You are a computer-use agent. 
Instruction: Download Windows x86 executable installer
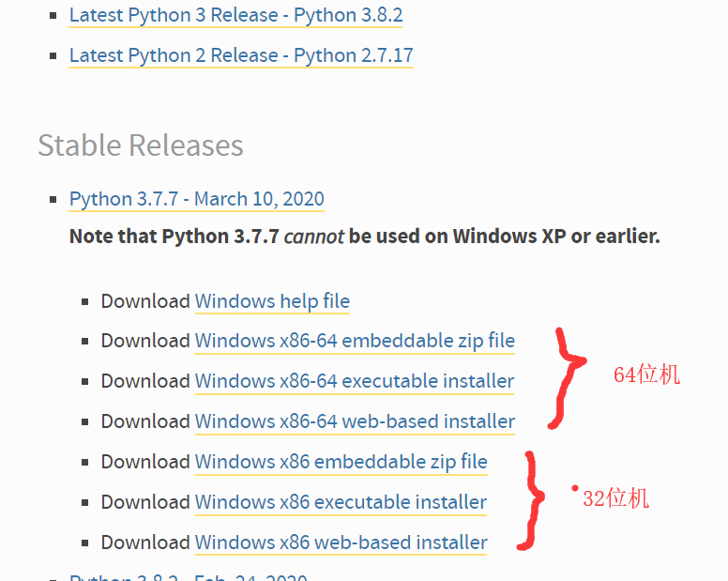pyautogui.click(x=341, y=502)
